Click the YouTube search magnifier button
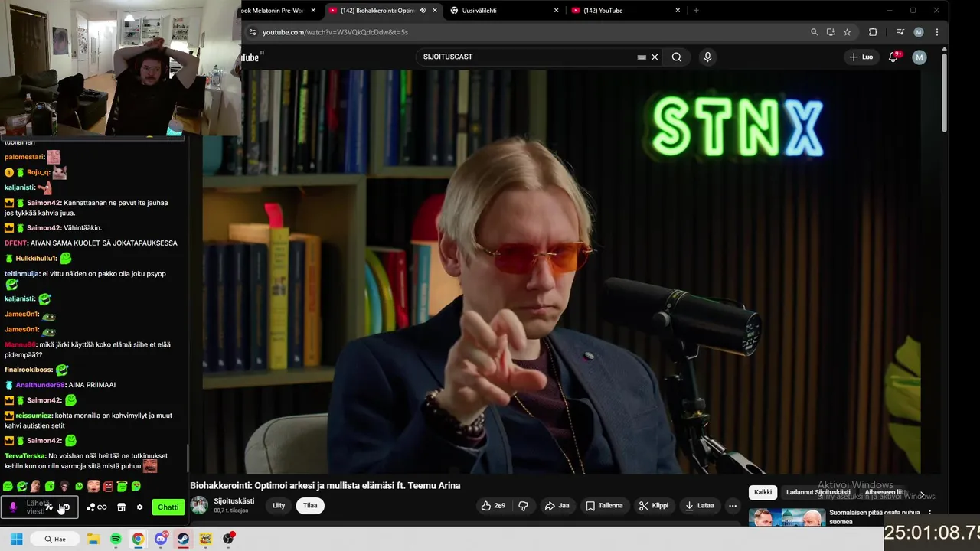The height and width of the screenshot is (551, 980). pyautogui.click(x=677, y=57)
